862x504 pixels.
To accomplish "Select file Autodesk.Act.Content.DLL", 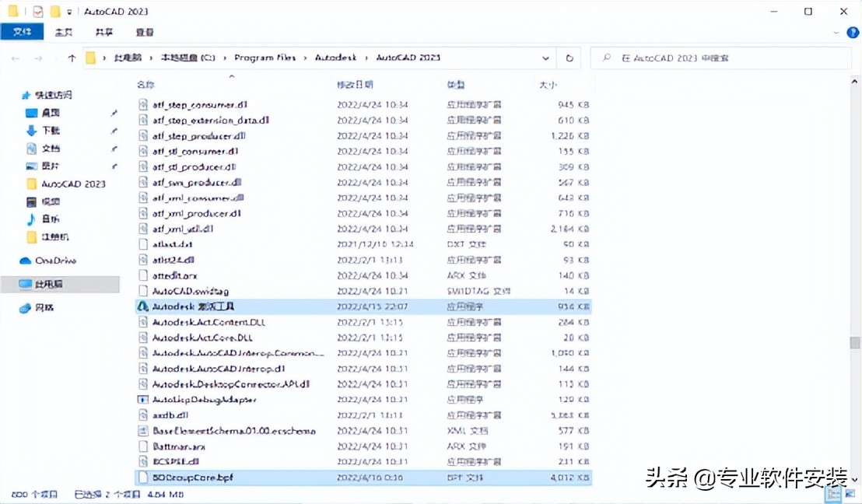I will click(209, 322).
